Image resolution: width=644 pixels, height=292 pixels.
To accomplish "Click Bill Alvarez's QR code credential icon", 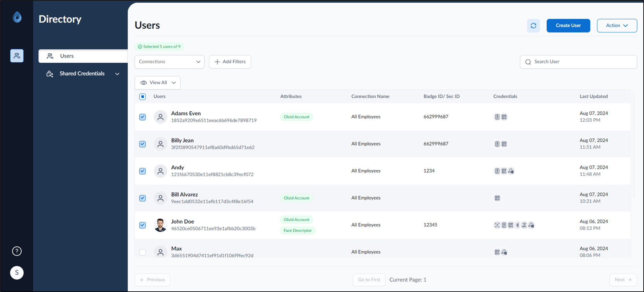I will 497,198.
